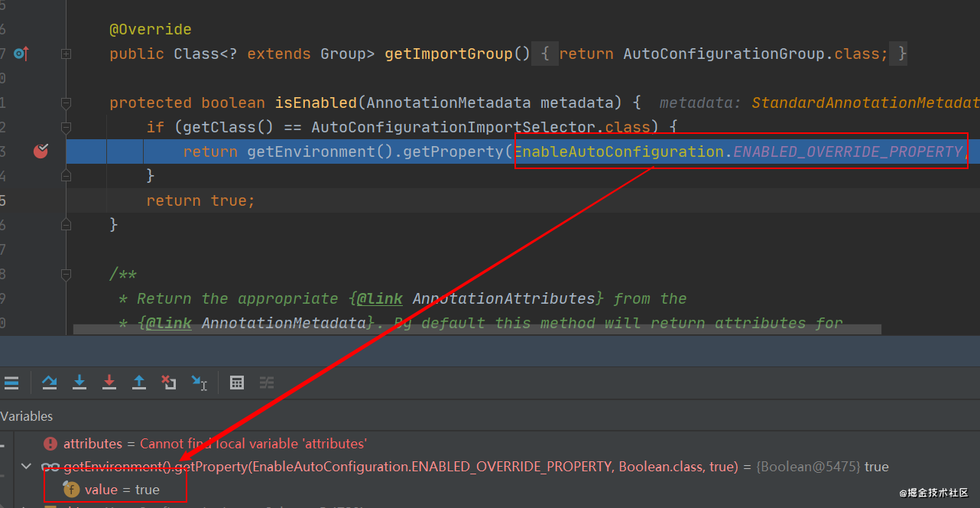This screenshot has width=980, height=508.
Task: Click the AnnotationMetadata link in Javadoc
Action: coord(284,323)
